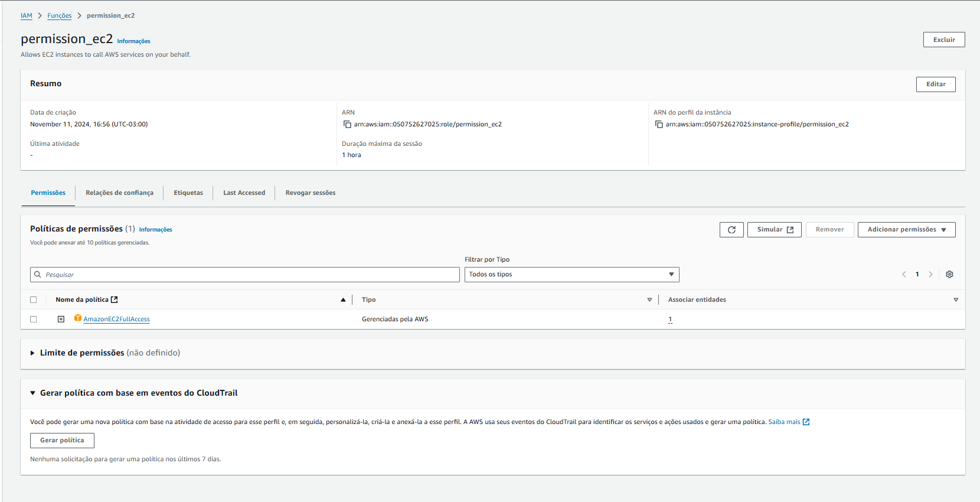This screenshot has height=502, width=980.
Task: Click the Editar button in Resumo
Action: pyautogui.click(x=936, y=84)
